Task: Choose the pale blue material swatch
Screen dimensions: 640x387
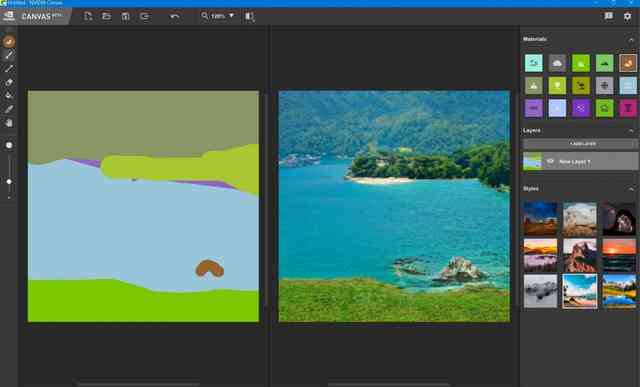Action: 628,86
